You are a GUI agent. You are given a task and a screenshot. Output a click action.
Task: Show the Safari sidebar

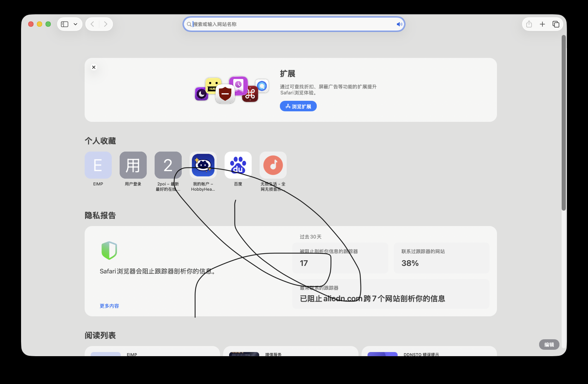click(65, 24)
